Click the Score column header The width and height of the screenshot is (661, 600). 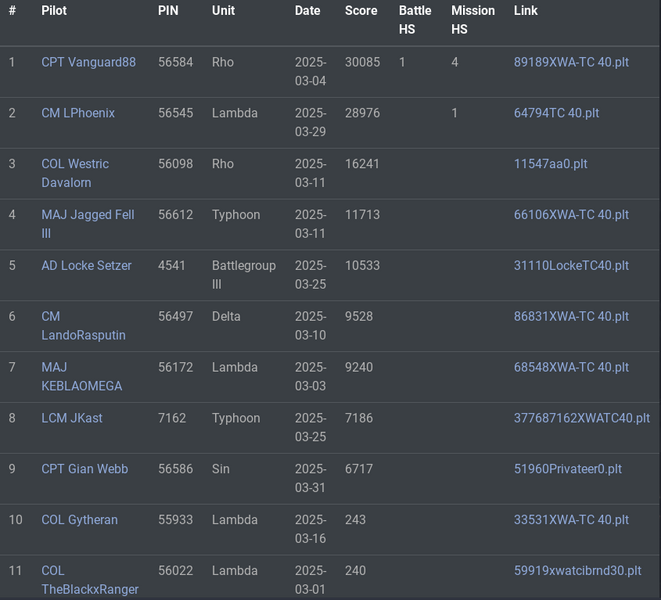point(361,11)
